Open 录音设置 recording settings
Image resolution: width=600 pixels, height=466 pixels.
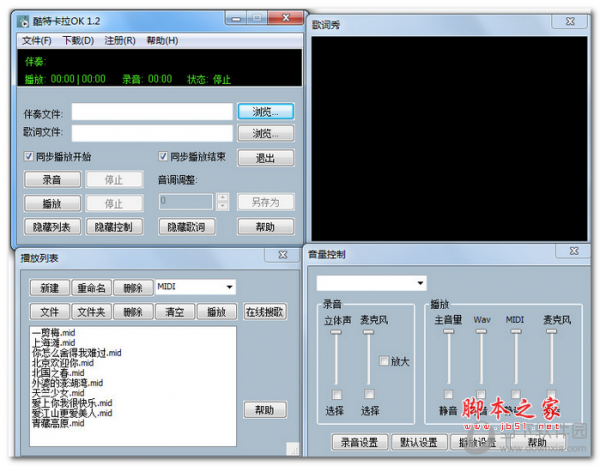[x=360, y=442]
